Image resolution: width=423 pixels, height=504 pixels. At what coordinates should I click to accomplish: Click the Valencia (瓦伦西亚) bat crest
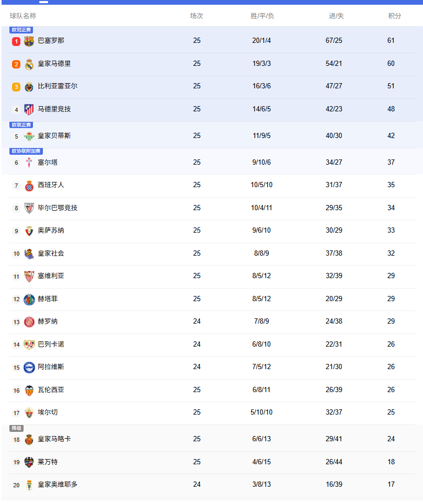pos(29,390)
